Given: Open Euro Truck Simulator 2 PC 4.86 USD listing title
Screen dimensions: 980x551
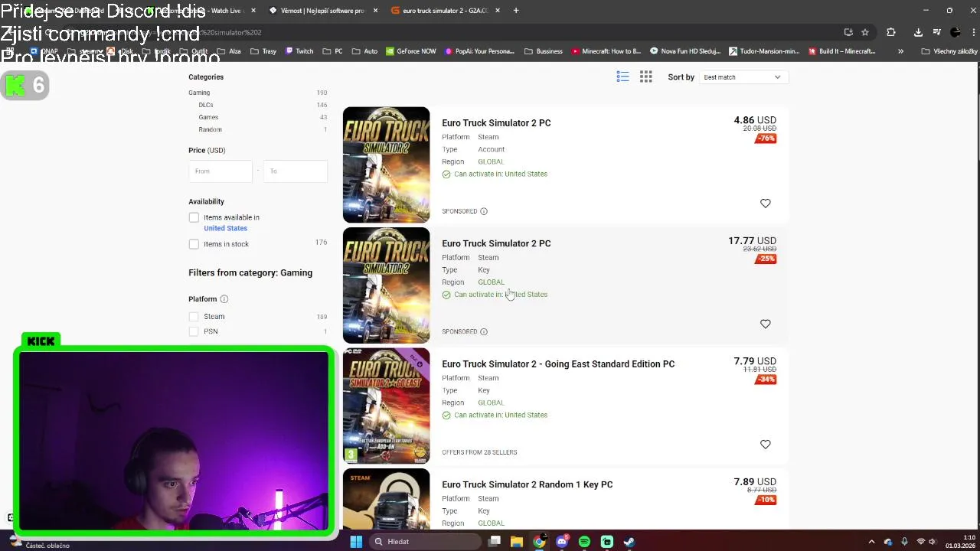Looking at the screenshot, I should [x=496, y=122].
